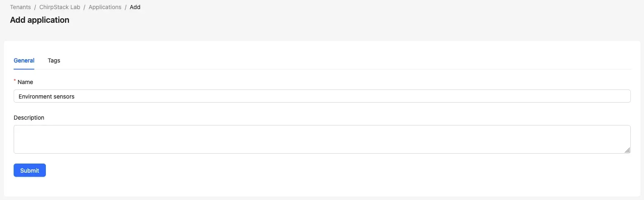Switch to the Tags tab
644x200 pixels.
tap(54, 60)
